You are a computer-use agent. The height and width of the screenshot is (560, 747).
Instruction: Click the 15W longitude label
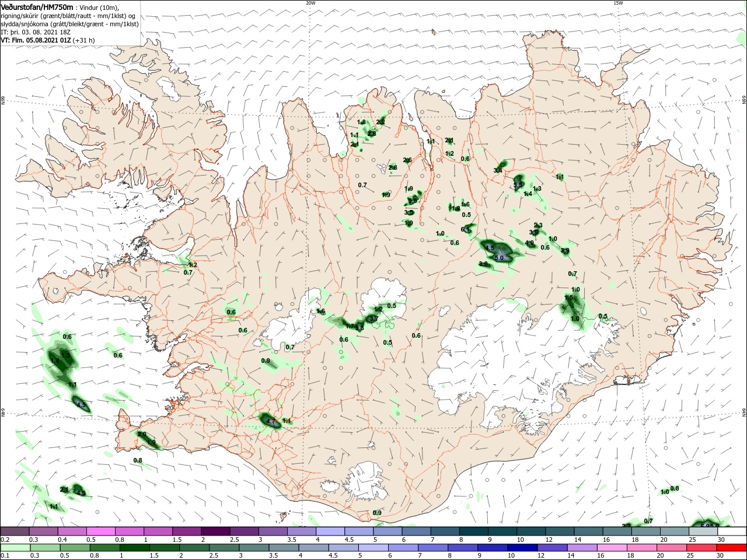pos(618,3)
